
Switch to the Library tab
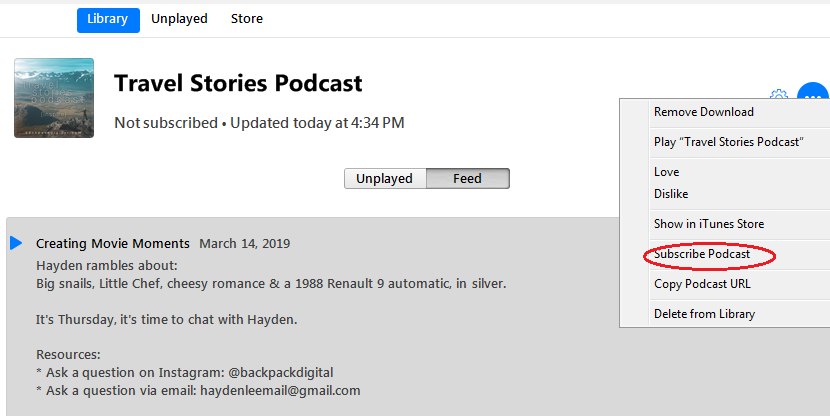[x=108, y=19]
